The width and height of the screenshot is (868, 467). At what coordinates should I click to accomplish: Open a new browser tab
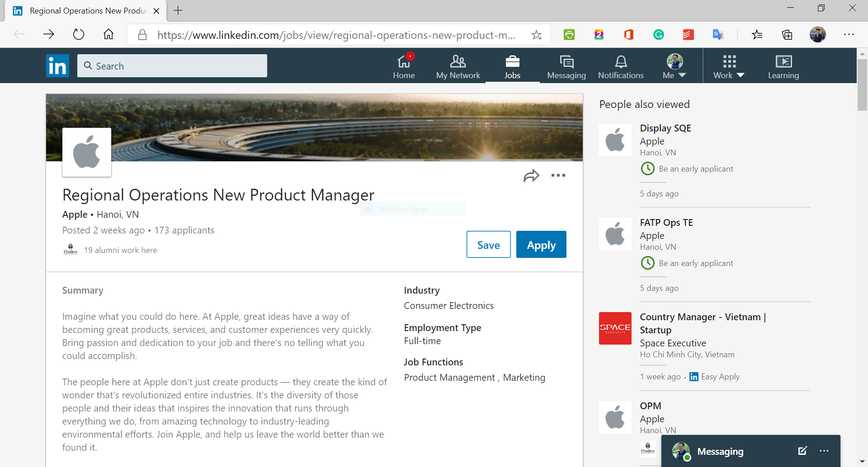178,10
